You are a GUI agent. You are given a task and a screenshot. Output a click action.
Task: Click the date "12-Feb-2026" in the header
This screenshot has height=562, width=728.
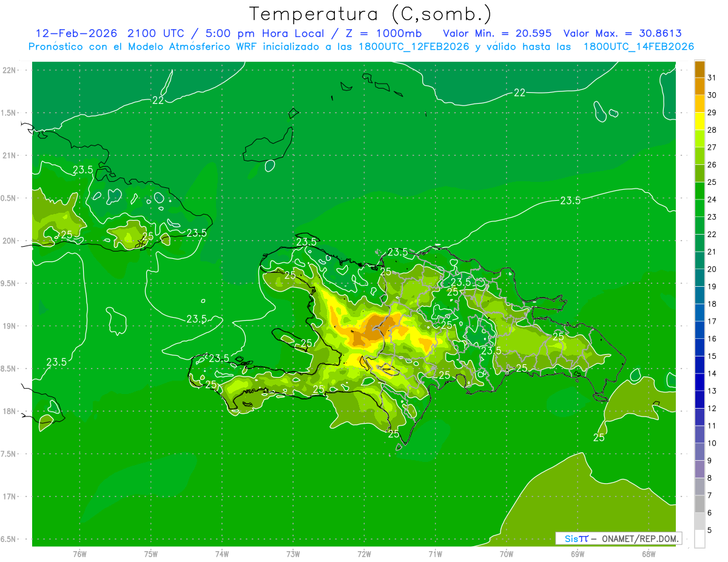(77, 33)
